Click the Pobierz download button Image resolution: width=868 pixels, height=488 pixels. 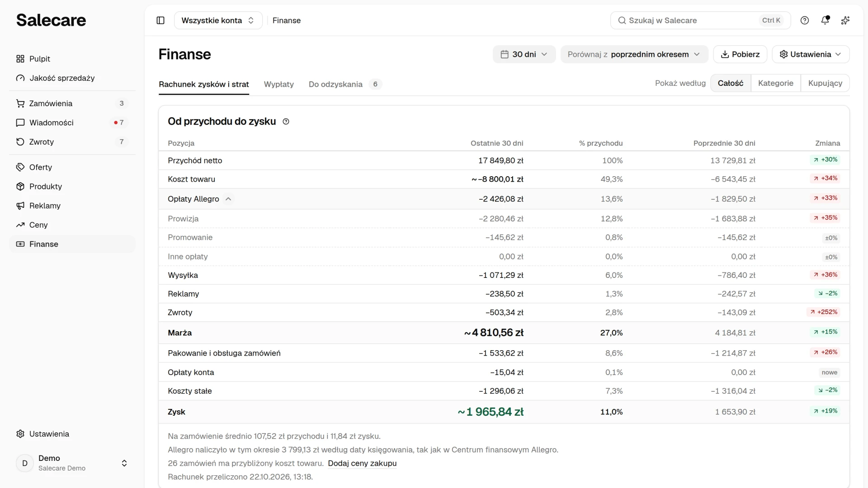coord(740,54)
